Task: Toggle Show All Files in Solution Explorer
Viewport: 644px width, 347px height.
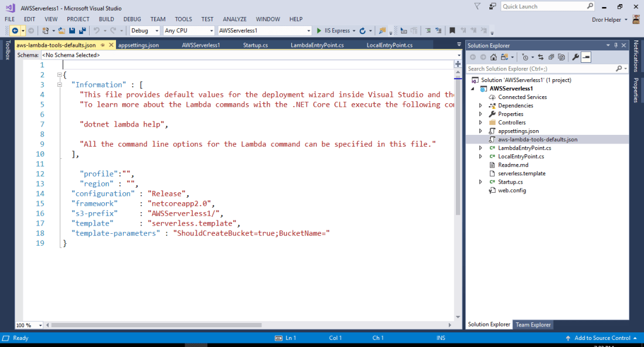Action: pos(561,57)
